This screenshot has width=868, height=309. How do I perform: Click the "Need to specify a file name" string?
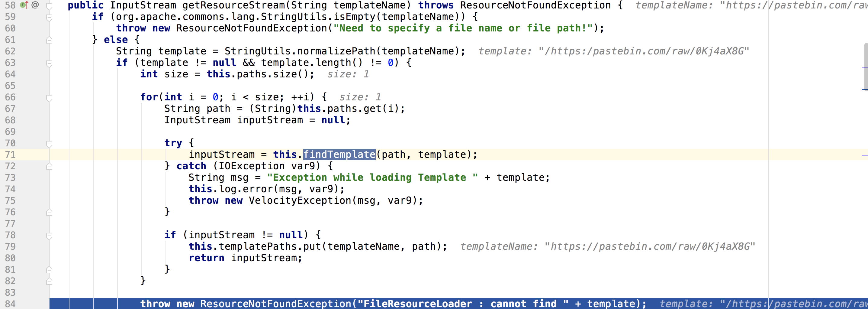coord(463,28)
